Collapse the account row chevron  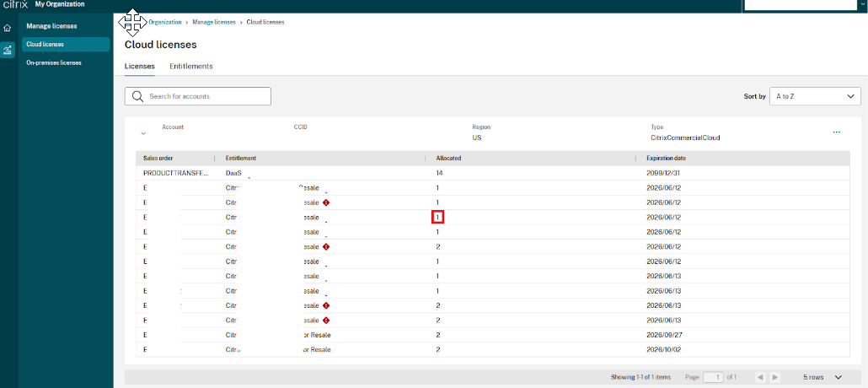pyautogui.click(x=143, y=133)
